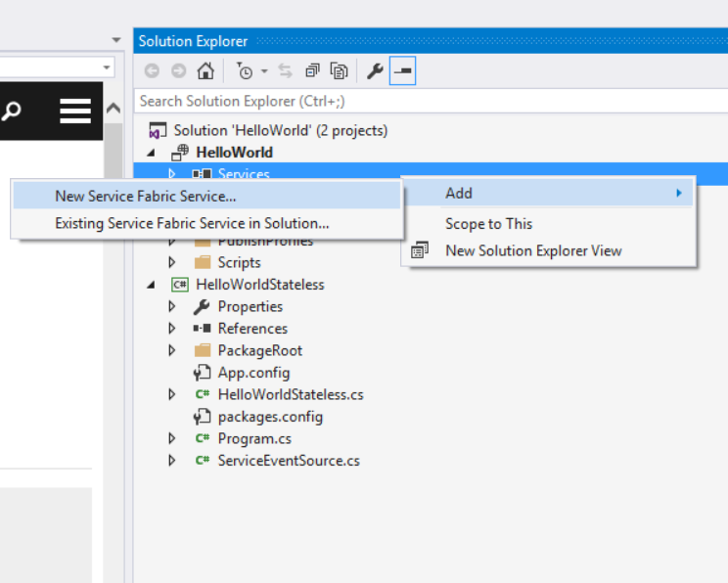Click the Service Fabric application project icon
Screen dimensions: 728x583
[x=180, y=153]
